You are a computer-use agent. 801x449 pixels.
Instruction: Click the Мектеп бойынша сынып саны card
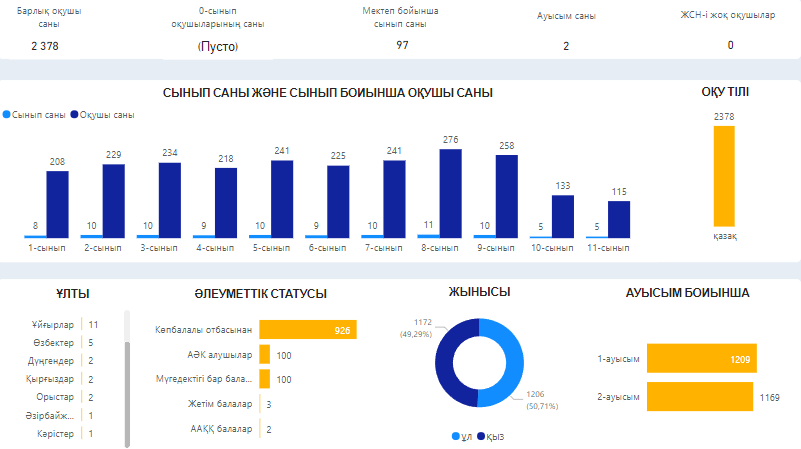[402, 30]
